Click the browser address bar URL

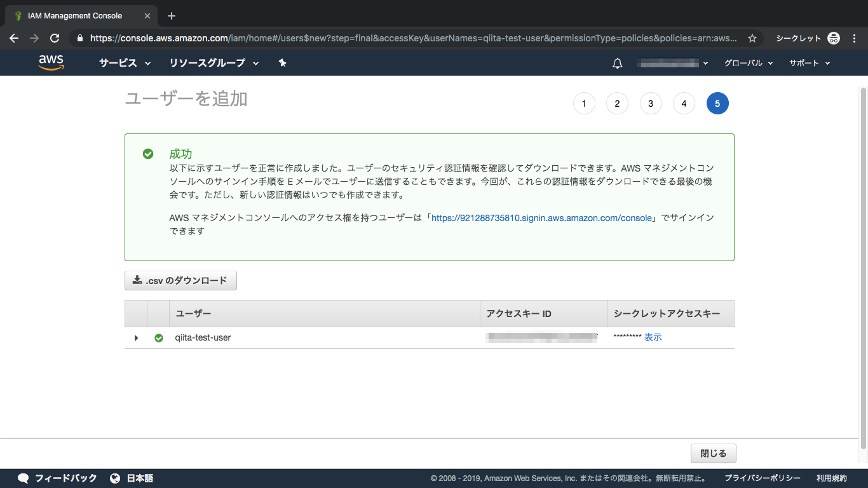coord(413,38)
